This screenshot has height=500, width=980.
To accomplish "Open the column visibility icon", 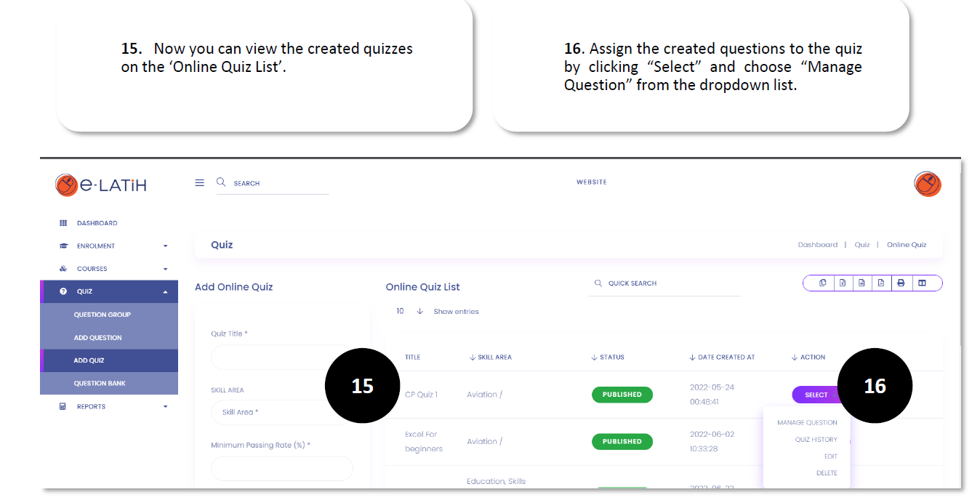I will coord(922,283).
